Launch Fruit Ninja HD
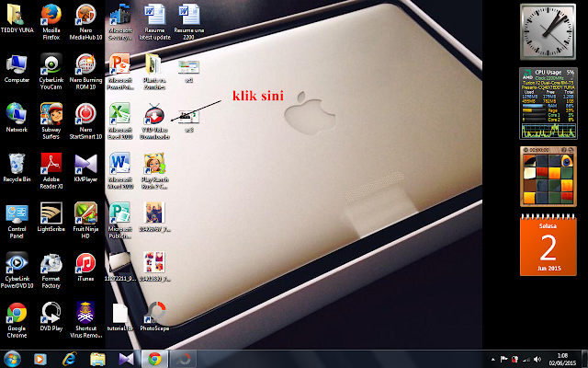The width and height of the screenshot is (588, 368). click(85, 221)
